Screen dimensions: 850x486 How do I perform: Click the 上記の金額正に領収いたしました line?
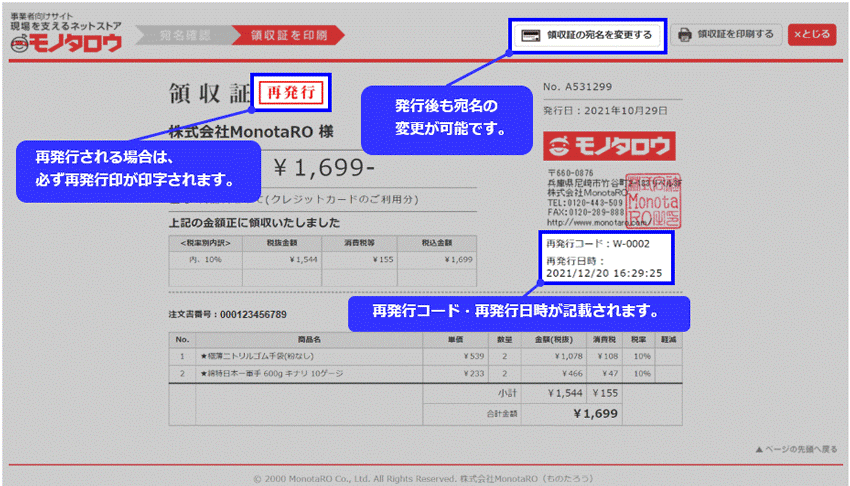(x=254, y=223)
